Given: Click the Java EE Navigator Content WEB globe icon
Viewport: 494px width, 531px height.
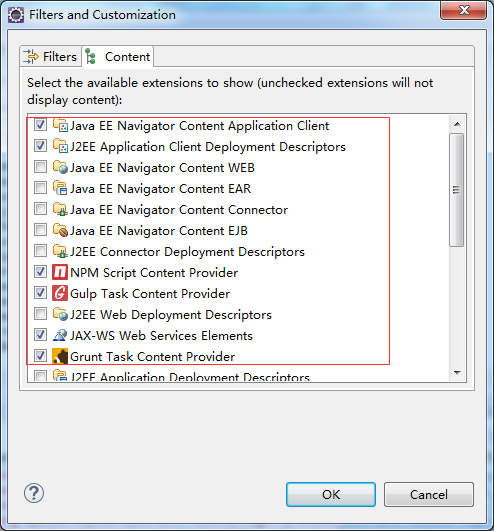Looking at the screenshot, I should 60,168.
